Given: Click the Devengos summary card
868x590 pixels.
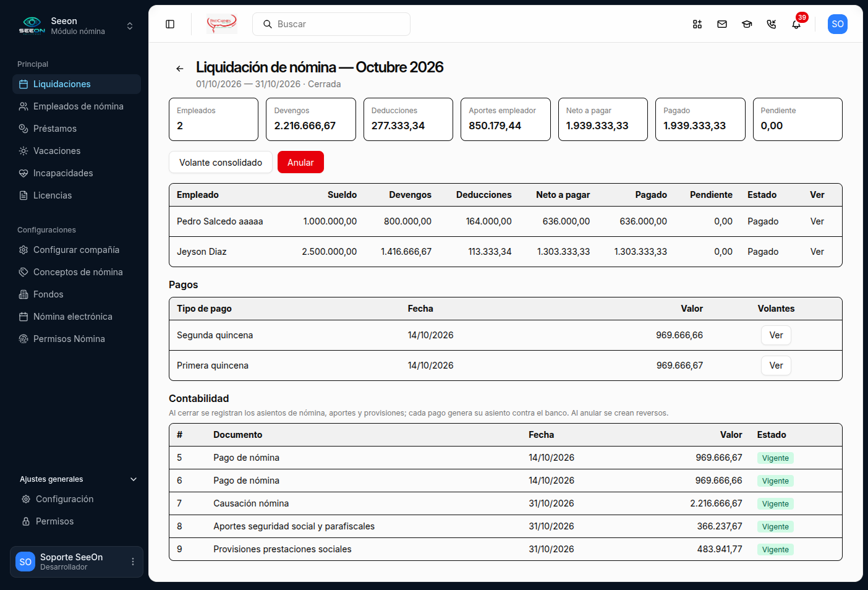Looking at the screenshot, I should (x=311, y=119).
